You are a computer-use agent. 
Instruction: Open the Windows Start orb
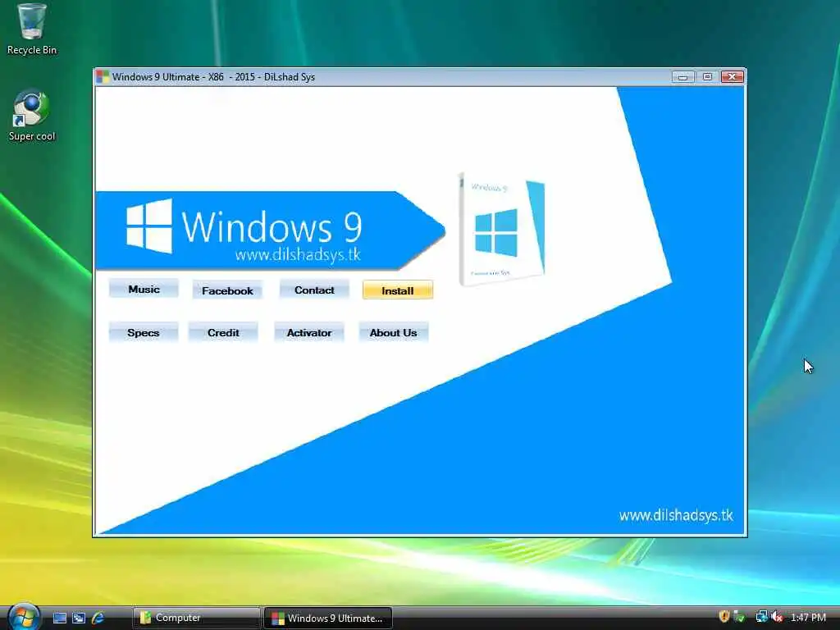click(x=23, y=617)
